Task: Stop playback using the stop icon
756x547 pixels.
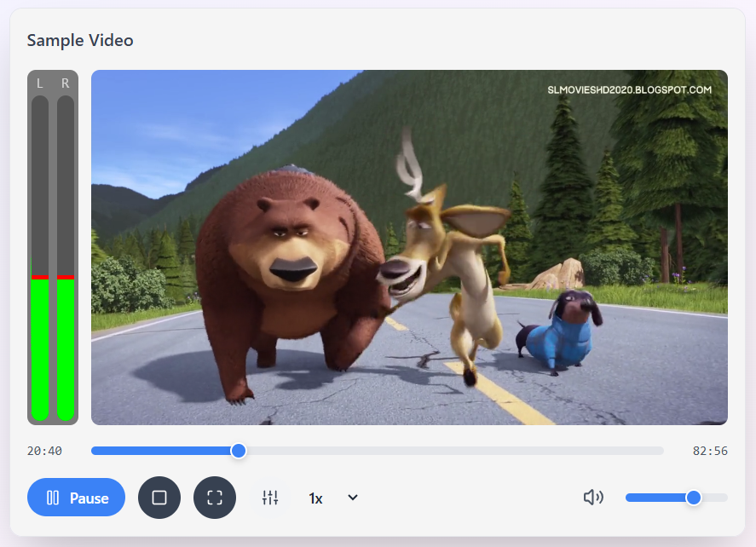Action: [x=159, y=498]
